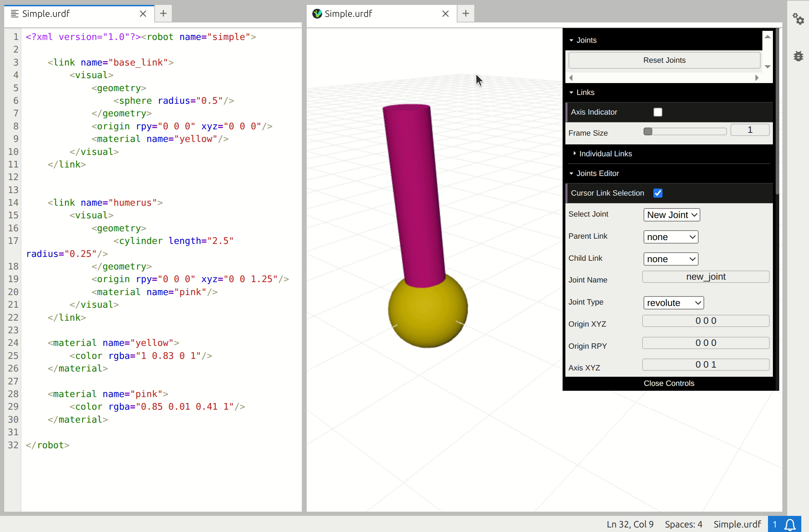Click scroll up arrow in Joints section
The height and width of the screenshot is (532, 809).
[768, 36]
